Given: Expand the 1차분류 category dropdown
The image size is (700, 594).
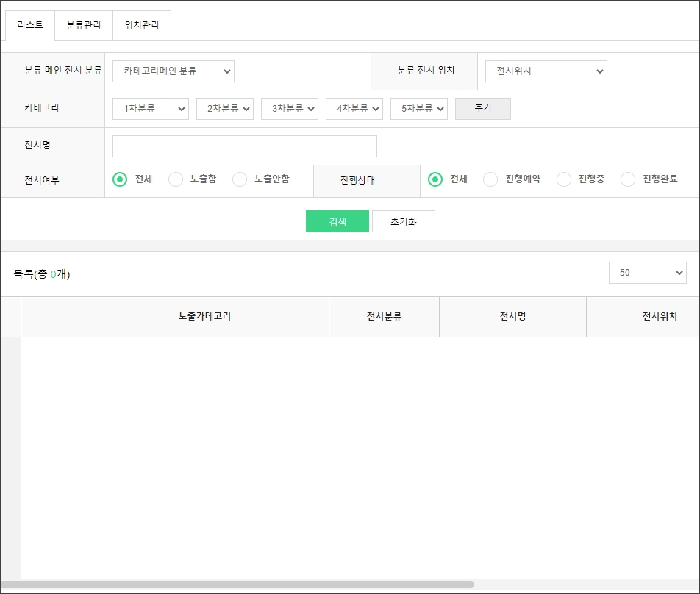Looking at the screenshot, I should (x=151, y=109).
